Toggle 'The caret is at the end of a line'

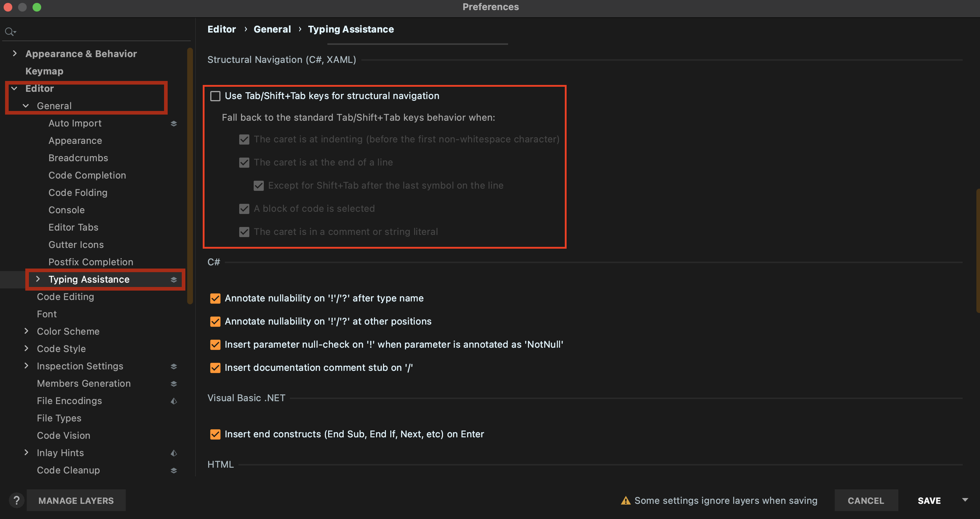pos(244,163)
